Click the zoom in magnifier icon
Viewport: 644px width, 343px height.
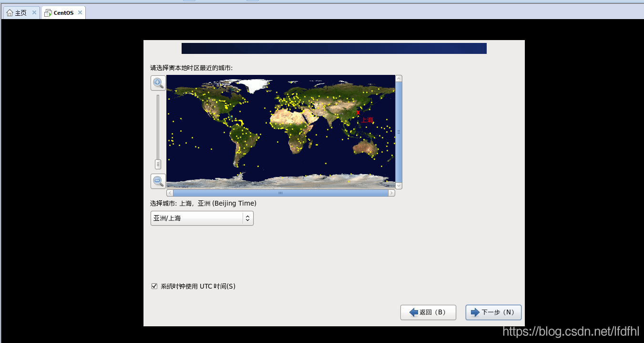point(158,83)
